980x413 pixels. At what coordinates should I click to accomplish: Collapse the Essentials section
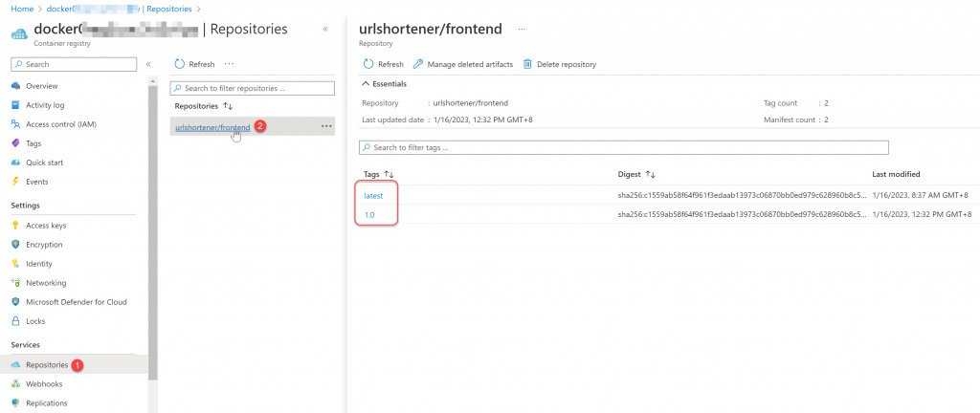click(366, 84)
